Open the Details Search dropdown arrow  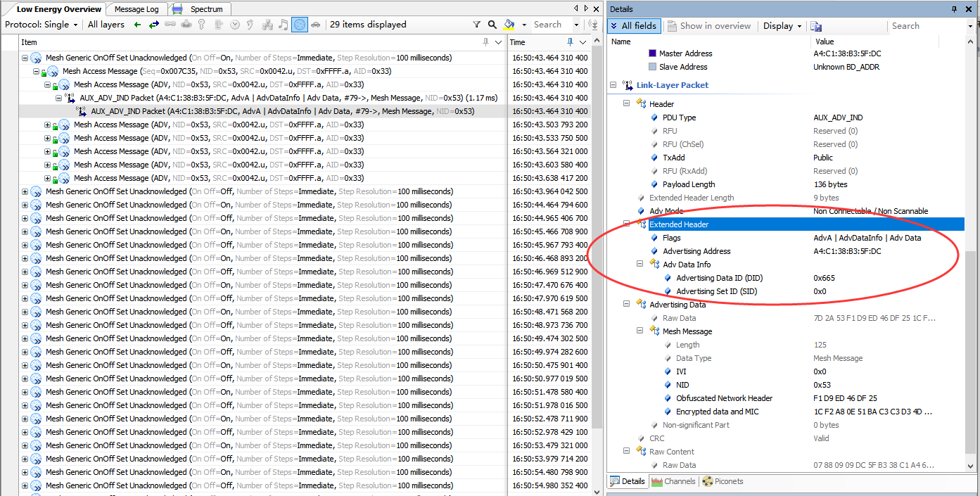coord(970,26)
